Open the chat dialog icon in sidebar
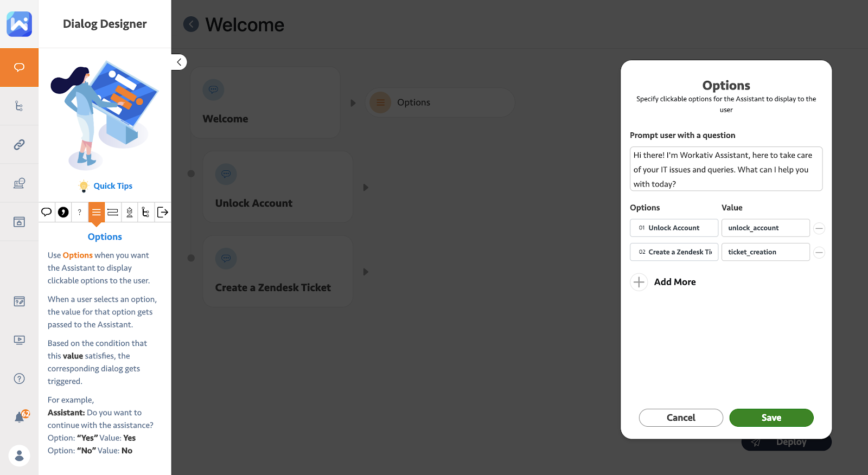Viewport: 868px width, 475px height. (x=19, y=67)
